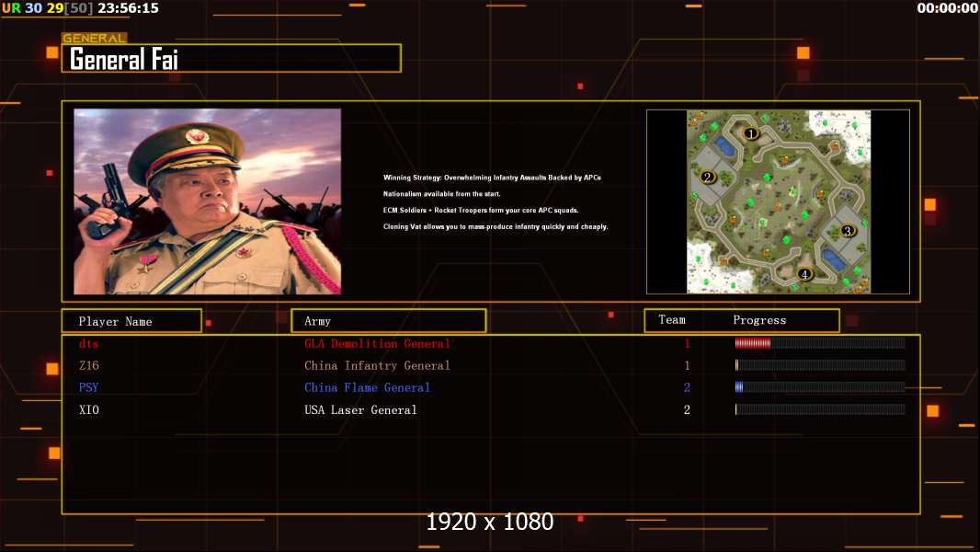980x552 pixels.
Task: Click the [50] counter in top bar
Action: pos(79,8)
